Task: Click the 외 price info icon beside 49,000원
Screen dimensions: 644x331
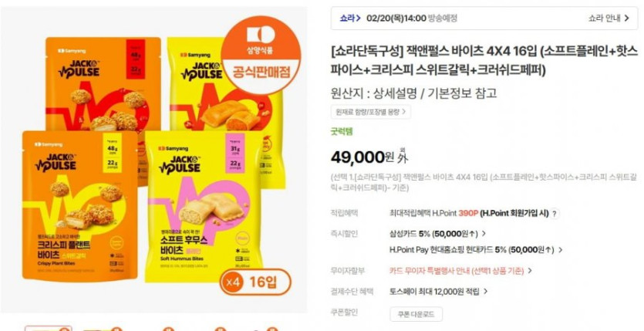Action: coord(403,156)
